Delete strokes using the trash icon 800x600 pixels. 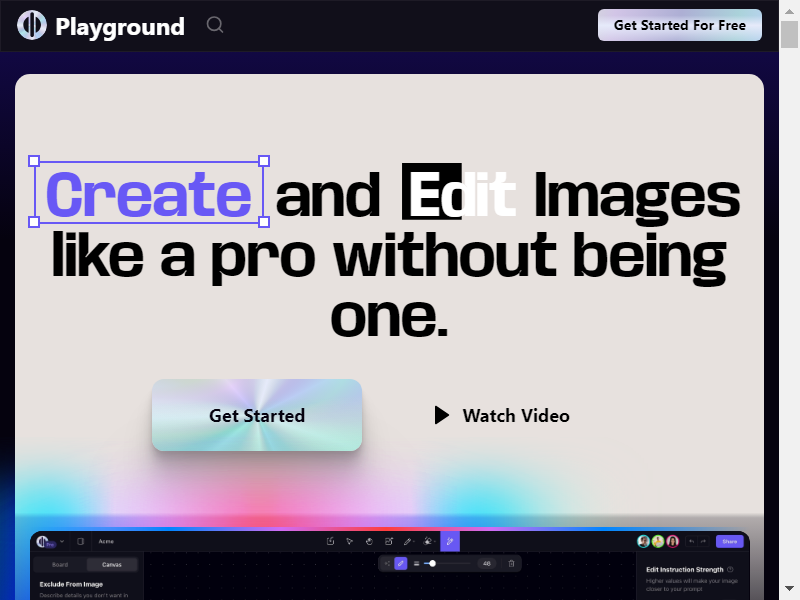511,564
